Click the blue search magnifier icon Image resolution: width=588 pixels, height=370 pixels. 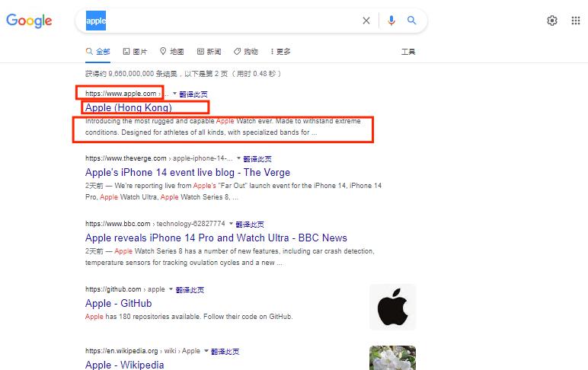point(411,21)
